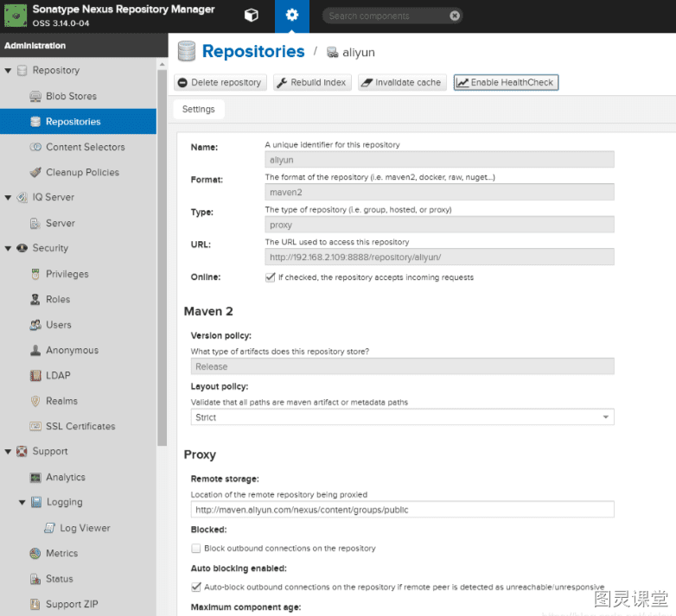676x616 pixels.
Task: Select the Settings tab
Action: (x=198, y=110)
